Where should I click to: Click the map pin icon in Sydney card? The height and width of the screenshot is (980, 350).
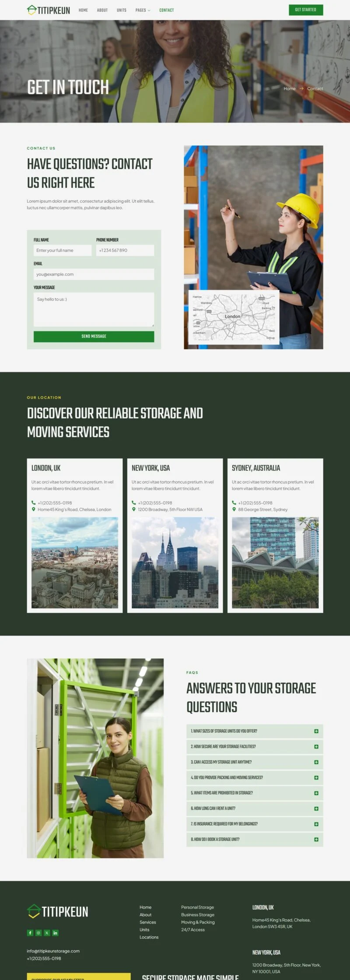234,509
